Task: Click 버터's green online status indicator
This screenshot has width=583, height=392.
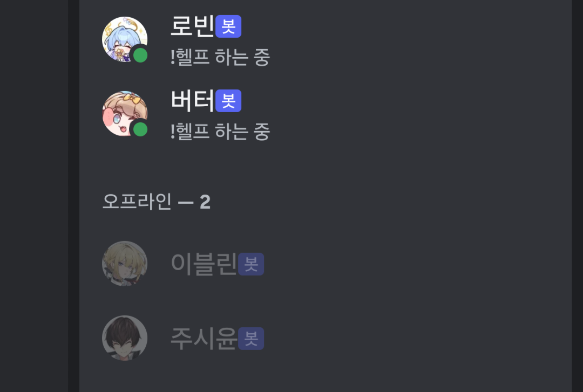Action: (140, 129)
